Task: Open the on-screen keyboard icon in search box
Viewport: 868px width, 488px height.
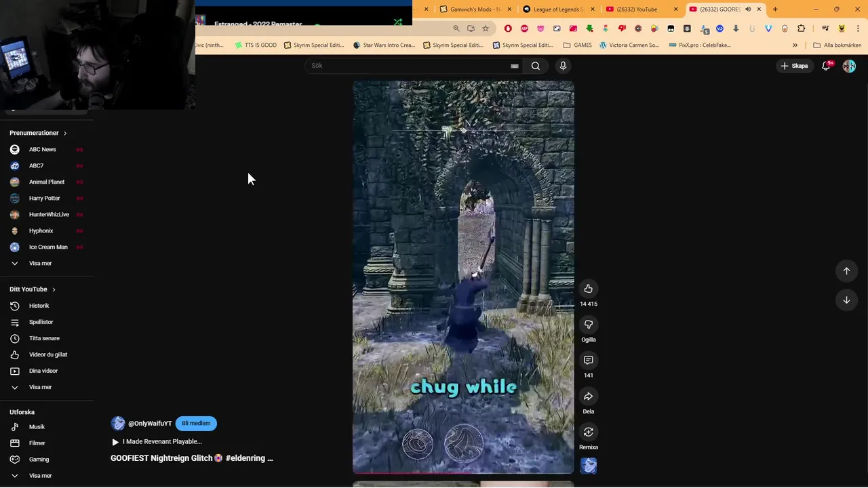Action: 515,66
